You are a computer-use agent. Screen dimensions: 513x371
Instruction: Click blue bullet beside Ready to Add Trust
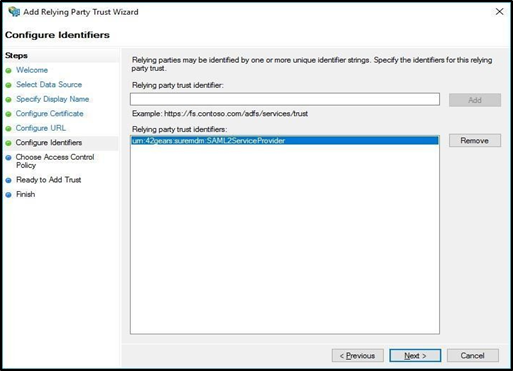(9, 180)
